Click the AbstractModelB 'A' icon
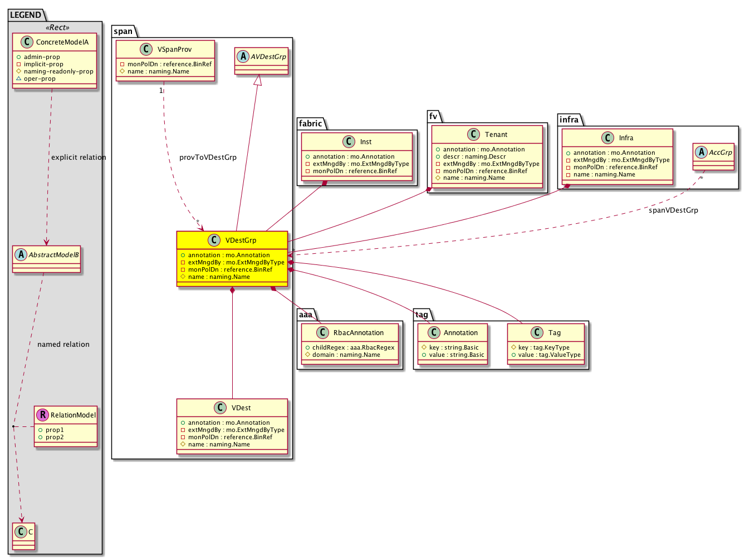This screenshot has height=560, width=750. 21,255
